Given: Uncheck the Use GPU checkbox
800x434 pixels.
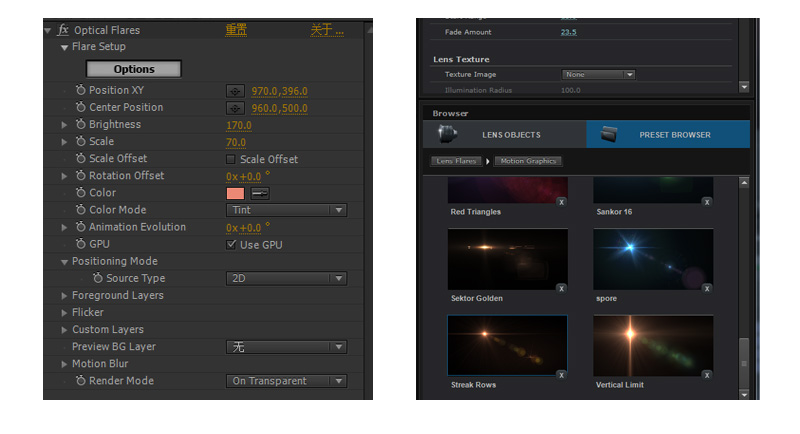Looking at the screenshot, I should (x=231, y=245).
